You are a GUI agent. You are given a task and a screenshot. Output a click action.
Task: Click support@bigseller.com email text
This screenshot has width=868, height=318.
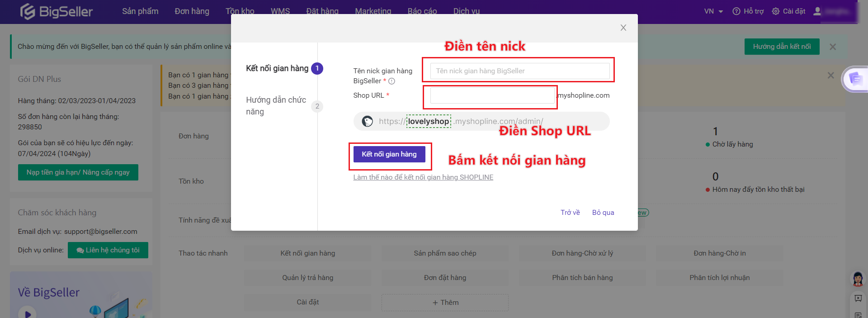[101, 232]
